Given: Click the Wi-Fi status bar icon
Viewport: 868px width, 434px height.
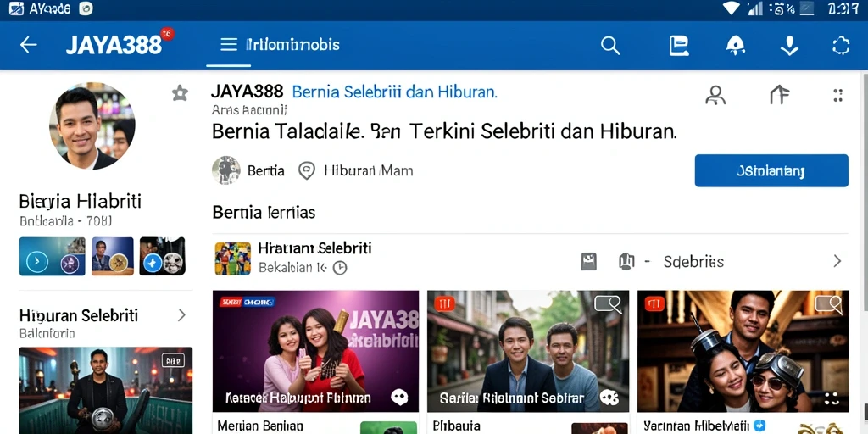Looking at the screenshot, I should pyautogui.click(x=731, y=8).
